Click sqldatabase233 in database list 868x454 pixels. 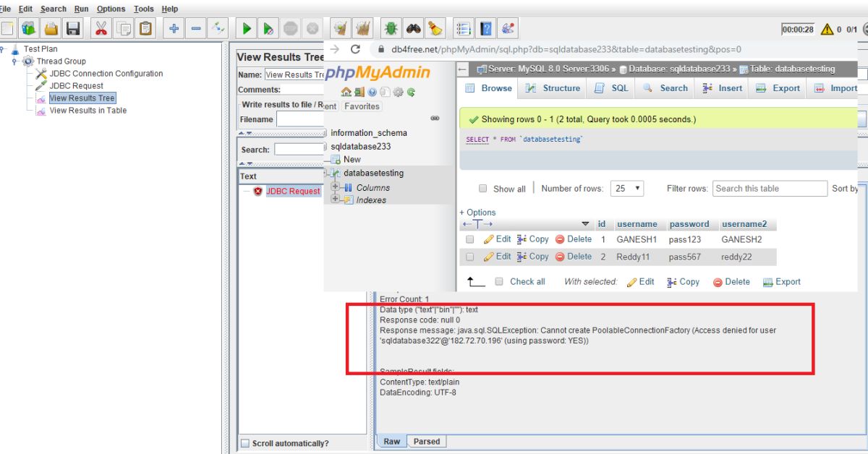[x=360, y=146]
